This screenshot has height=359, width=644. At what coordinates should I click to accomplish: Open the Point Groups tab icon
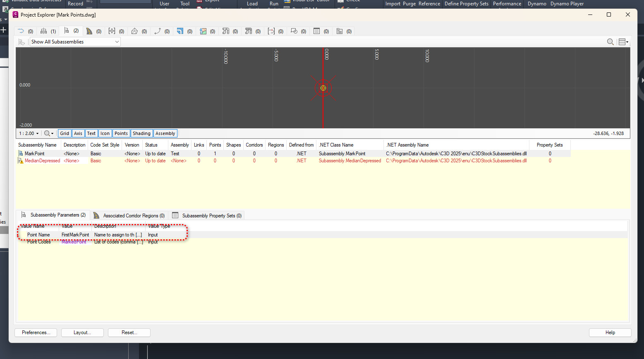pos(112,31)
